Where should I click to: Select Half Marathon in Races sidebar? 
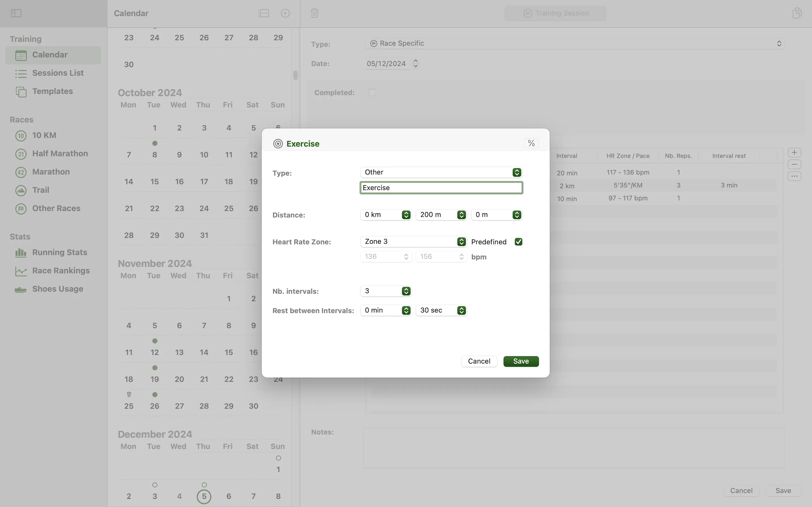click(60, 154)
